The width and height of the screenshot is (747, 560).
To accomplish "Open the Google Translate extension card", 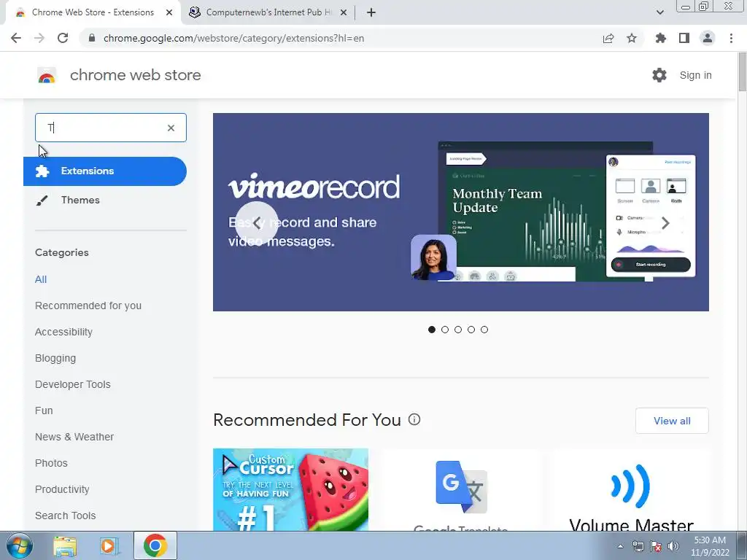I will click(461, 489).
